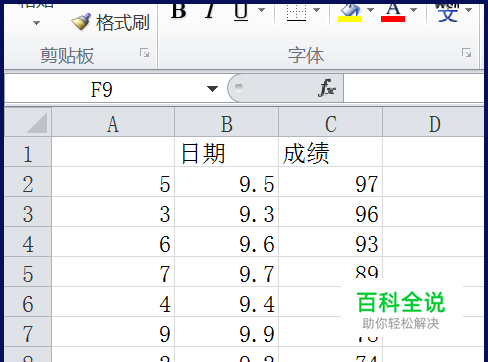Click cell with value 9.7
The width and height of the screenshot is (488, 362).
(227, 272)
